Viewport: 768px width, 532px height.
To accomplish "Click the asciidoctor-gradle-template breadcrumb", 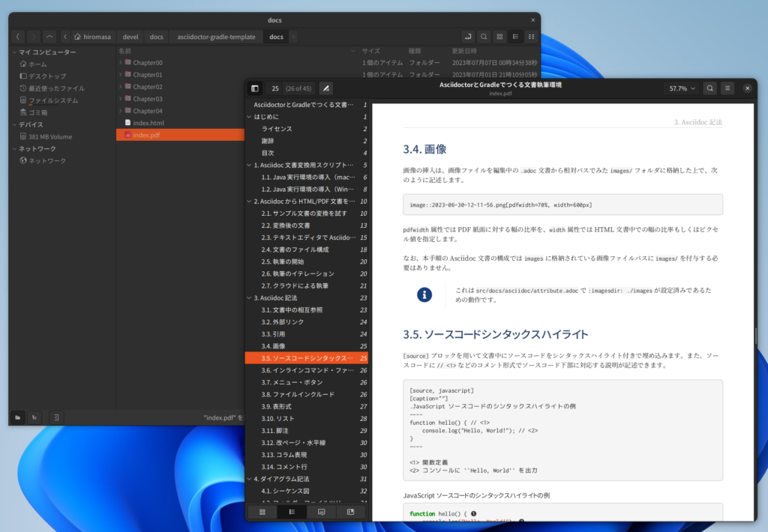I will [216, 37].
